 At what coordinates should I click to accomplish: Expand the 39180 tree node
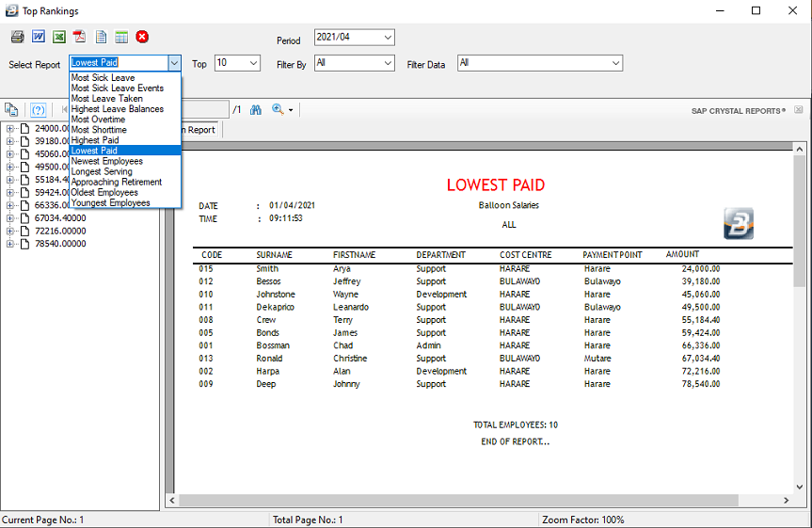click(x=9, y=141)
